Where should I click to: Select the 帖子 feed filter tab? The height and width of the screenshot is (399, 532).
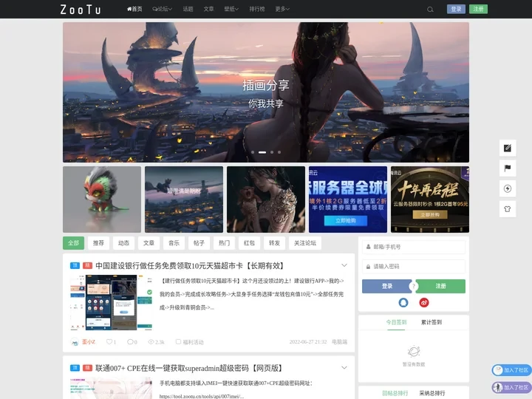(199, 243)
